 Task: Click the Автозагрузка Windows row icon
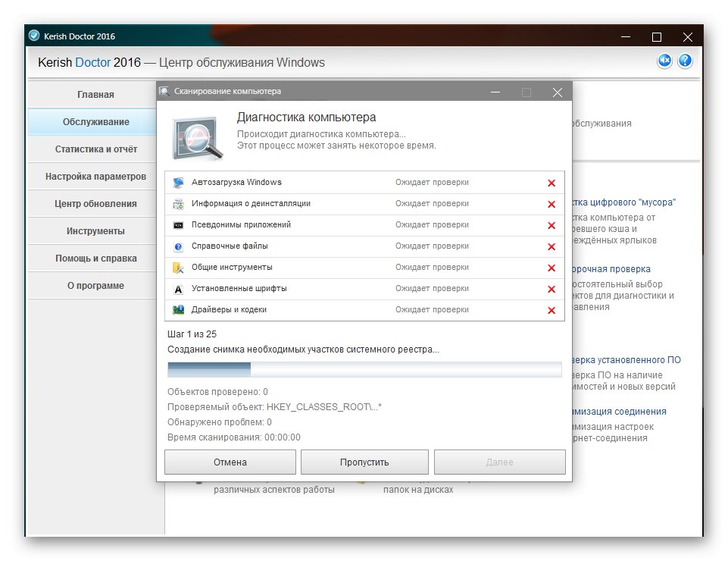point(178,183)
